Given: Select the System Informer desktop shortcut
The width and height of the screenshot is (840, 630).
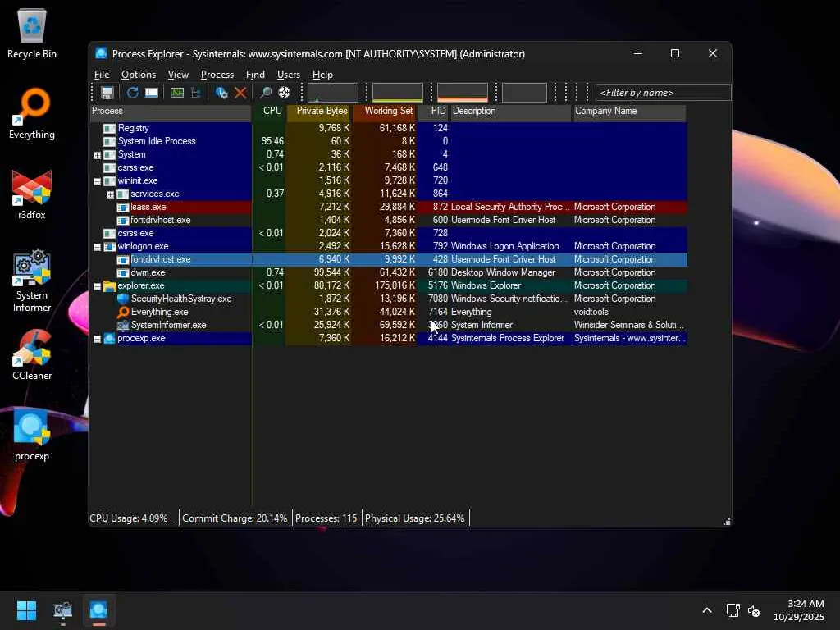Looking at the screenshot, I should click(32, 281).
